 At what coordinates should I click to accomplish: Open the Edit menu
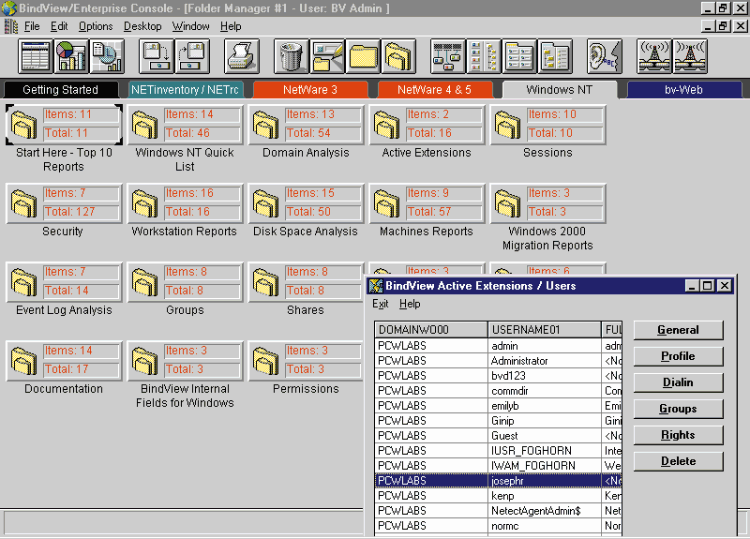pos(59,26)
